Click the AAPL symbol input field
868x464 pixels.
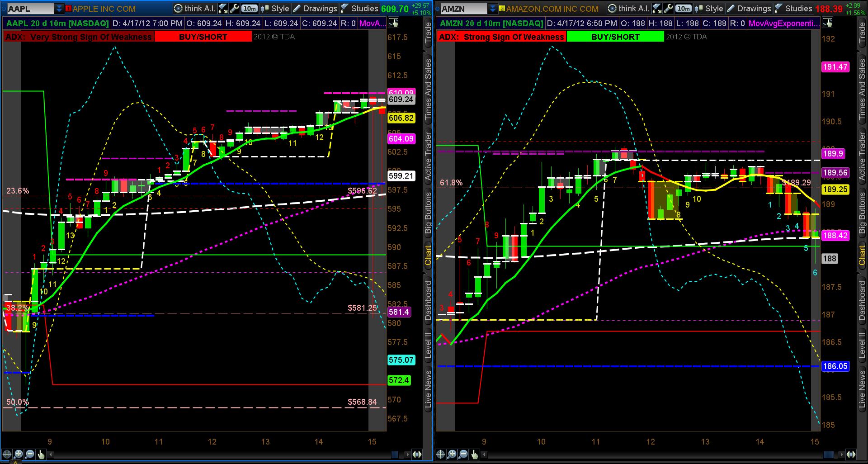tap(30, 9)
